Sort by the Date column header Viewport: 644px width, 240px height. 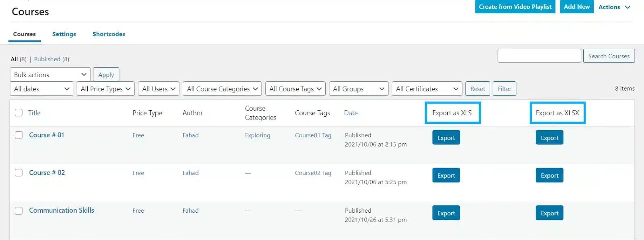coord(351,113)
